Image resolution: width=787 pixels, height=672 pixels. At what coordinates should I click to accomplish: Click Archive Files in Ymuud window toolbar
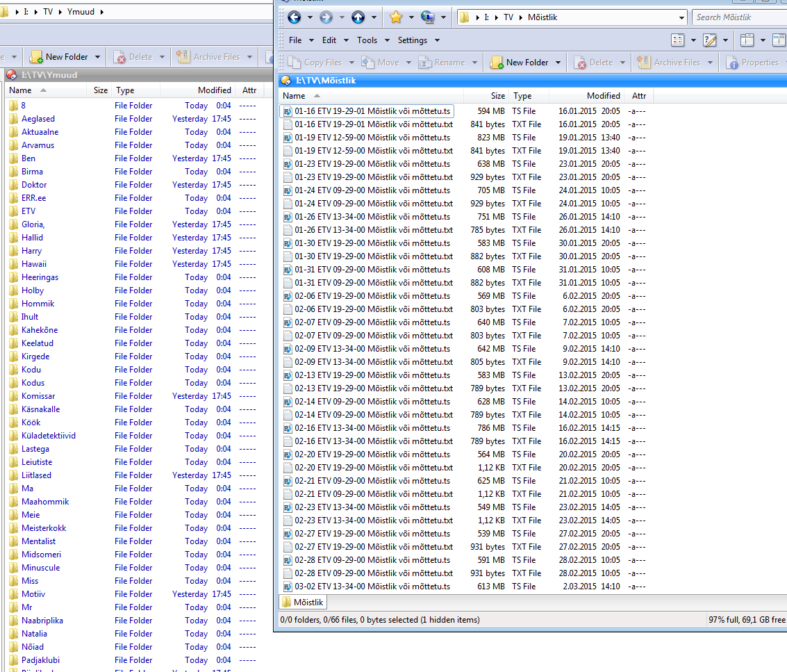208,57
